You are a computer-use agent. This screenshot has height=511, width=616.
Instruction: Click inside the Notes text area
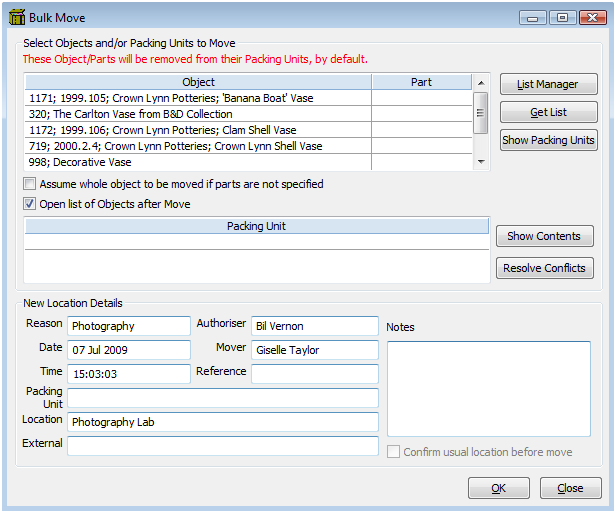(x=489, y=389)
